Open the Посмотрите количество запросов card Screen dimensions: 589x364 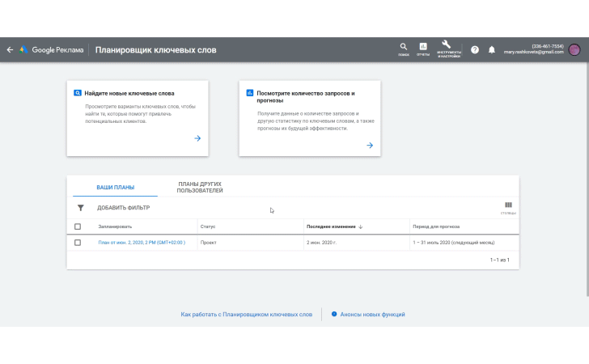click(x=309, y=118)
